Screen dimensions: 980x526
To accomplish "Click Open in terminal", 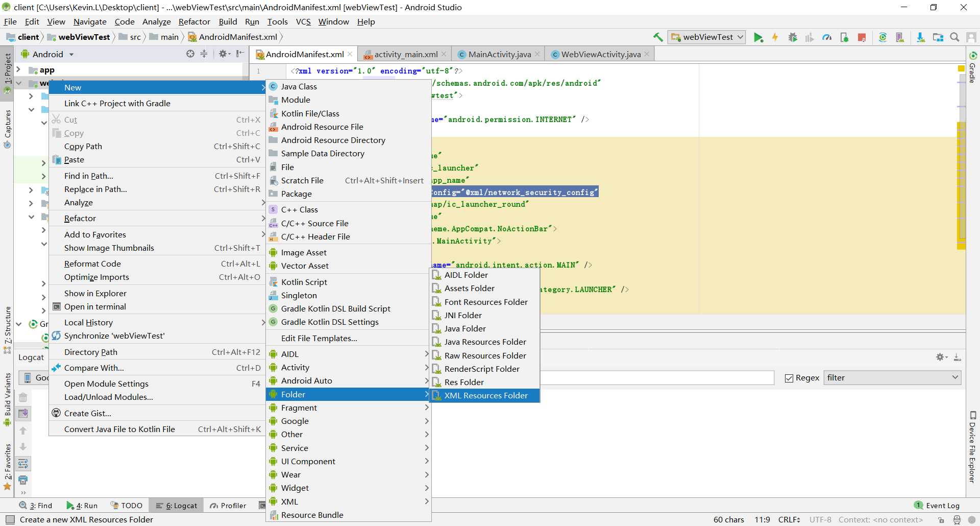I will [157, 306].
